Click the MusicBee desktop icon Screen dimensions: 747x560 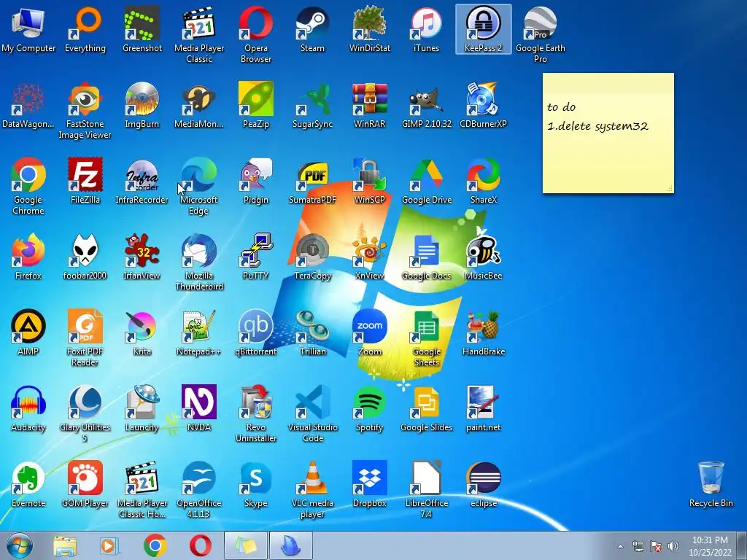tap(483, 257)
